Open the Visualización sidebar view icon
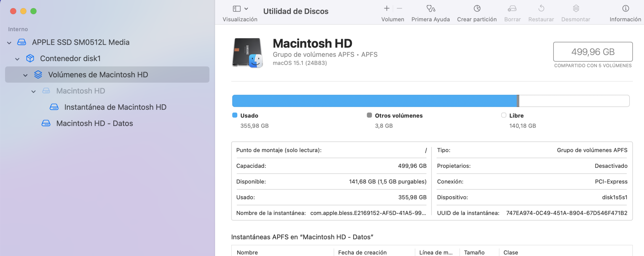Image resolution: width=644 pixels, height=256 pixels. 237,9
